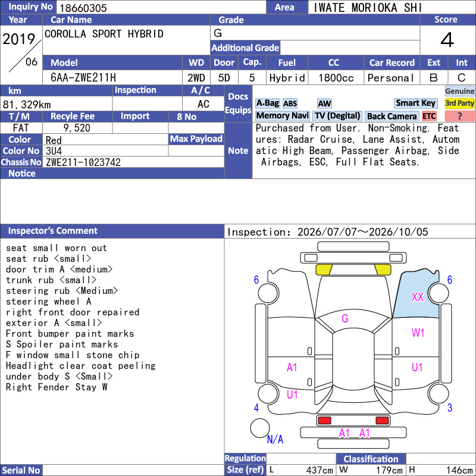Click chassis number ZWE211-1023742

83,162
